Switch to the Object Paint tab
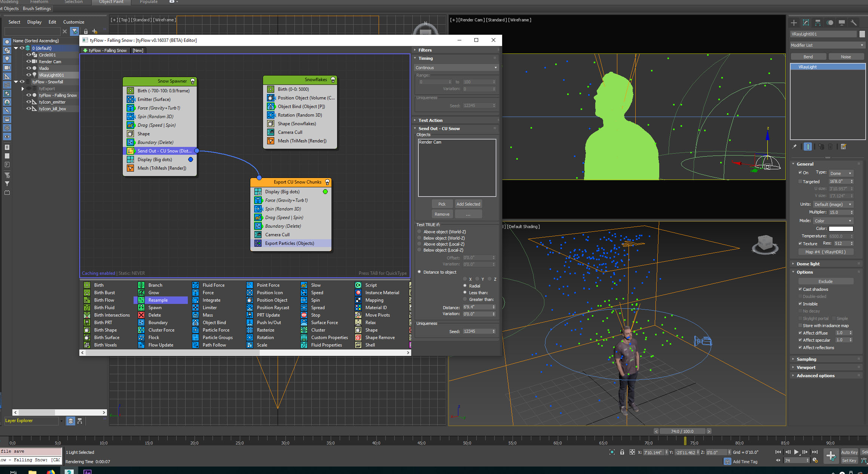 click(x=111, y=2)
